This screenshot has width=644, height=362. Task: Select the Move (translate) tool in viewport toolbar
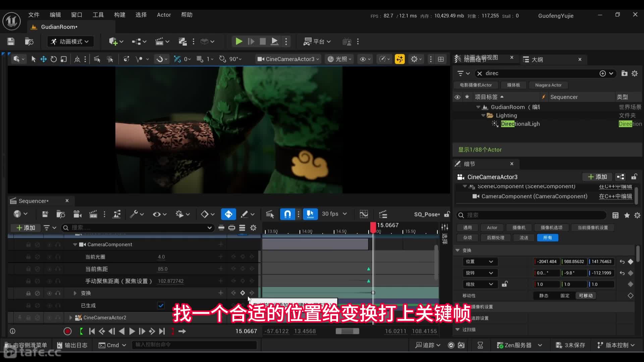pyautogui.click(x=43, y=59)
